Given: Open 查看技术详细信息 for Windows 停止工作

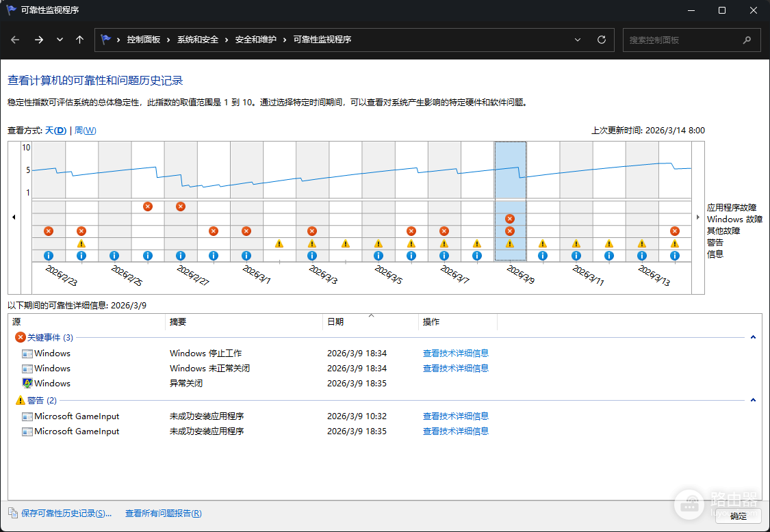Looking at the screenshot, I should point(456,354).
